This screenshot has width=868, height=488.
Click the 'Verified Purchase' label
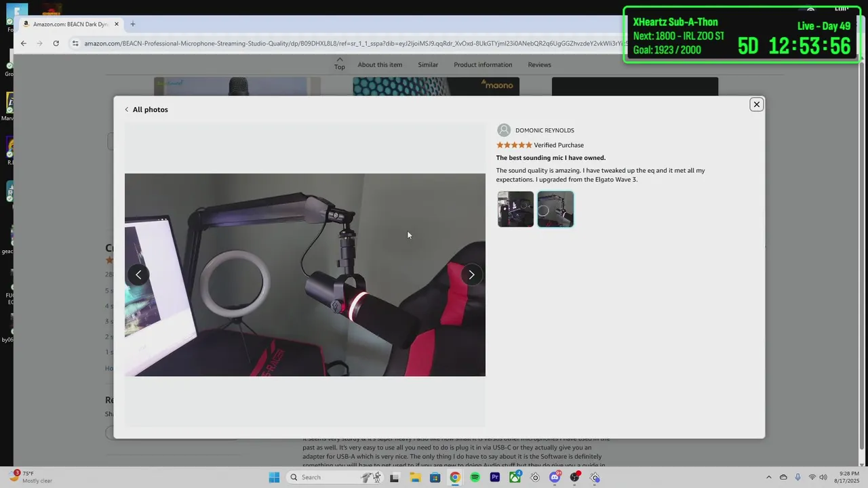(x=559, y=145)
